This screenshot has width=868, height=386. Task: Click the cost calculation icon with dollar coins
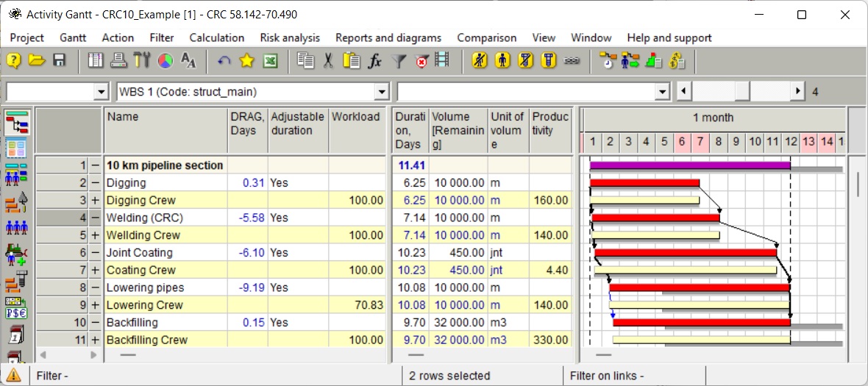coord(677,61)
